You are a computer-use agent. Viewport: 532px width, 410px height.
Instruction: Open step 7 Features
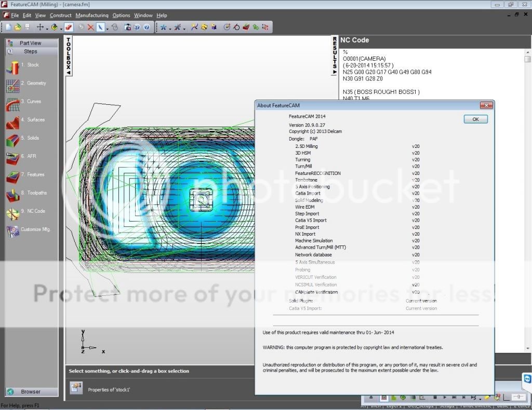(25, 177)
